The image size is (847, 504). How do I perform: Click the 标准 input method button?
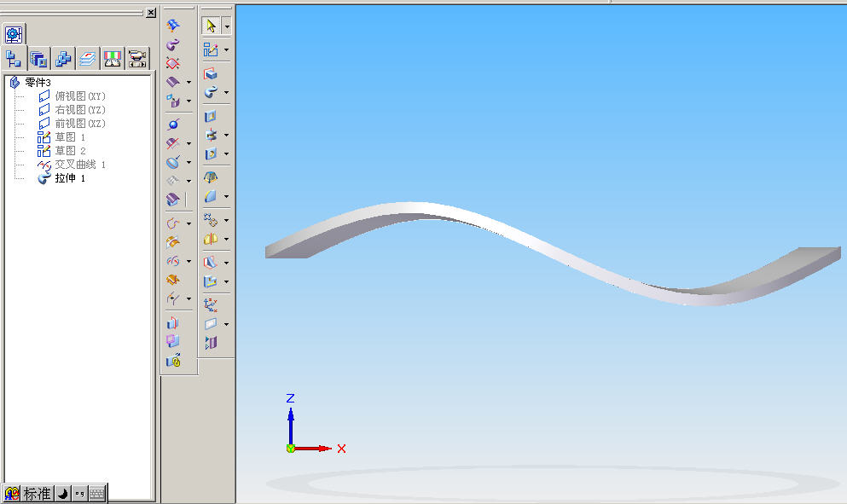[x=37, y=493]
